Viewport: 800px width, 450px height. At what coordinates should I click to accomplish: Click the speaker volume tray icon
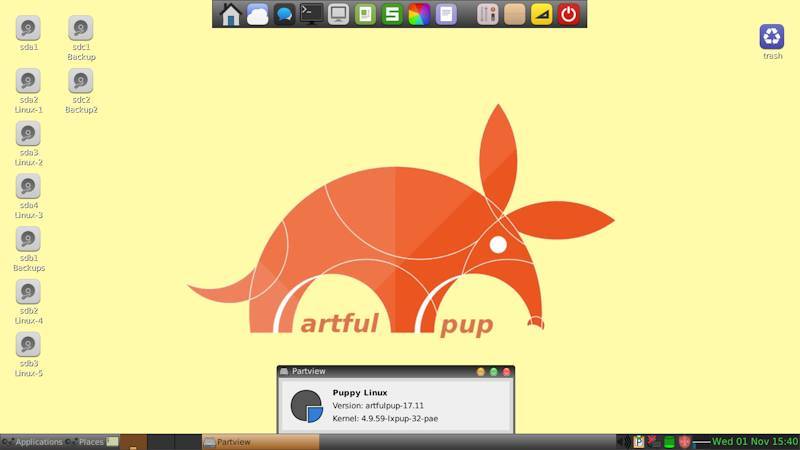click(623, 442)
